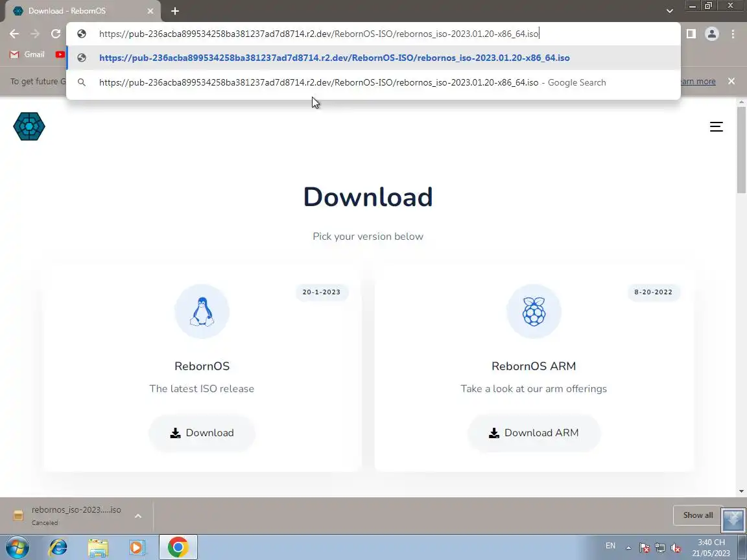
Task: Go back using the browser back arrow
Action: (x=14, y=34)
